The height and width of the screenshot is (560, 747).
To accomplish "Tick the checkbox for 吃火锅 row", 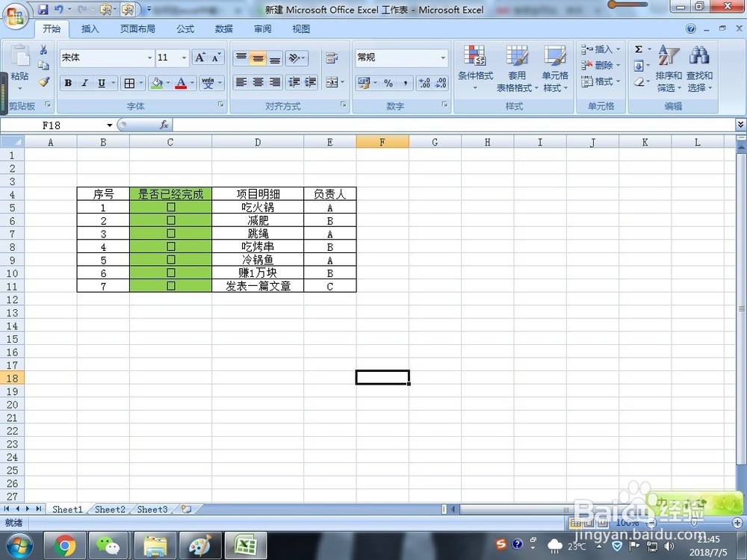I will [x=171, y=207].
